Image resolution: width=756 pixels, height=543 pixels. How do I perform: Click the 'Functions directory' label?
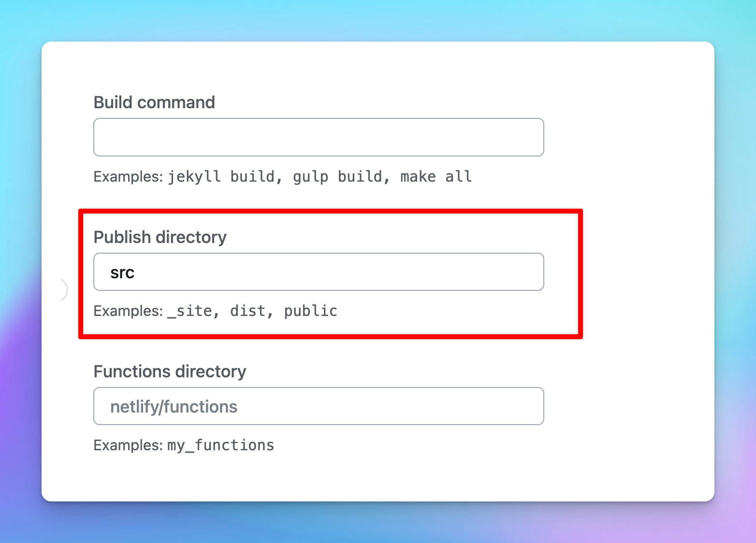pos(170,372)
